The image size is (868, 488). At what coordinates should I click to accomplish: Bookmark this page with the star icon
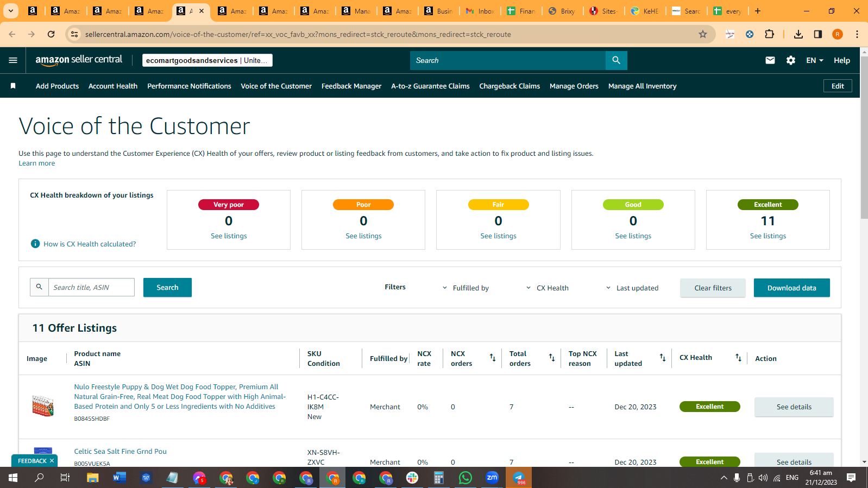(703, 34)
